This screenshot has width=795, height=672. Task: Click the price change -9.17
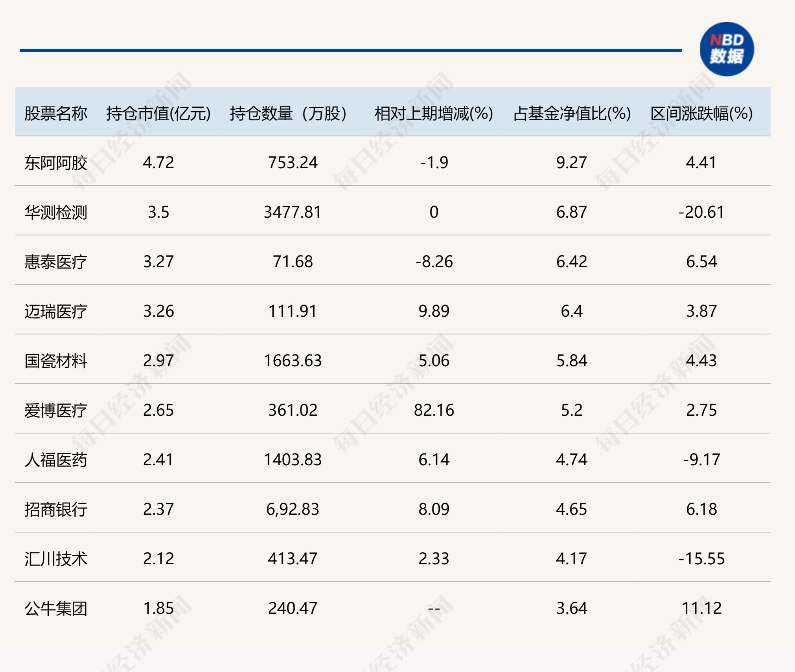point(701,460)
